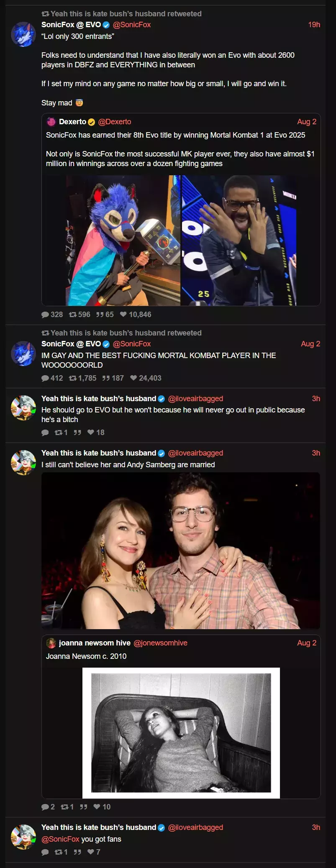The width and height of the screenshot is (336, 868).
Task: Like the Andy Samberg tweet with 10 hearts
Action: coord(97,807)
